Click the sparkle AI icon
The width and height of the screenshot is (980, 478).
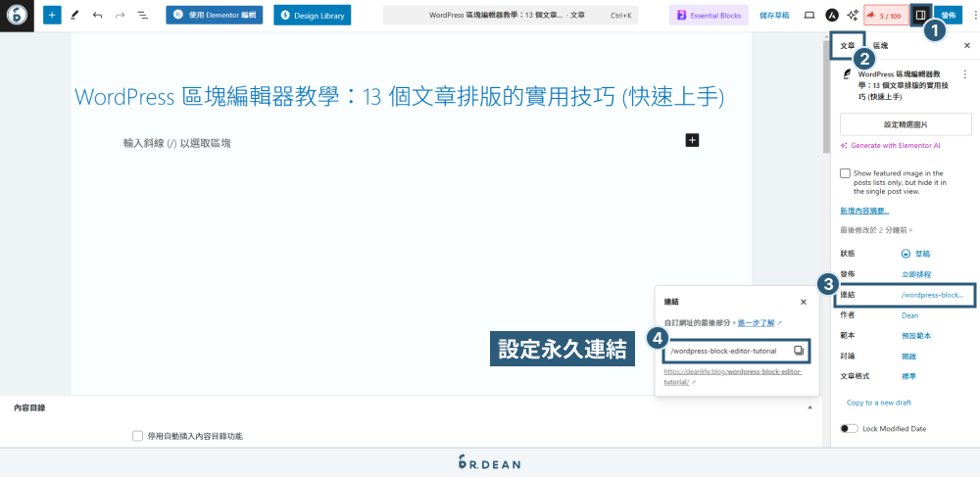click(x=853, y=15)
